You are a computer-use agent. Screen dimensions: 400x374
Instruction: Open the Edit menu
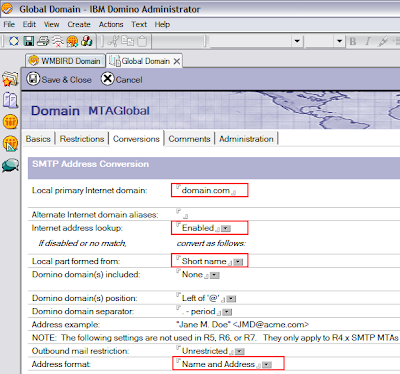pos(29,24)
